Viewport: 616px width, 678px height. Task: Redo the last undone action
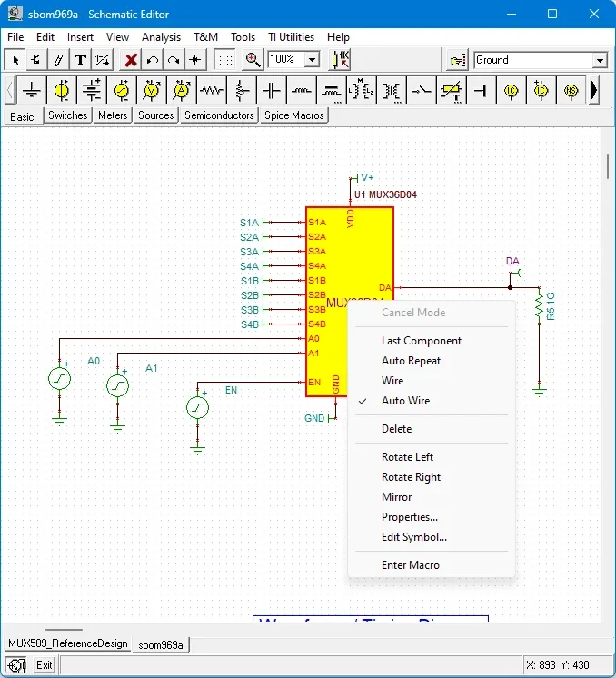pyautogui.click(x=174, y=60)
